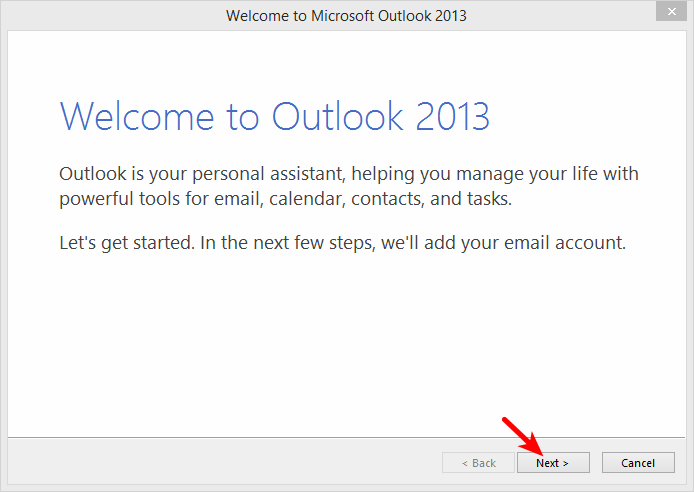Click 'Outlook' in the large blue heading
694x492 pixels.
coord(337,116)
